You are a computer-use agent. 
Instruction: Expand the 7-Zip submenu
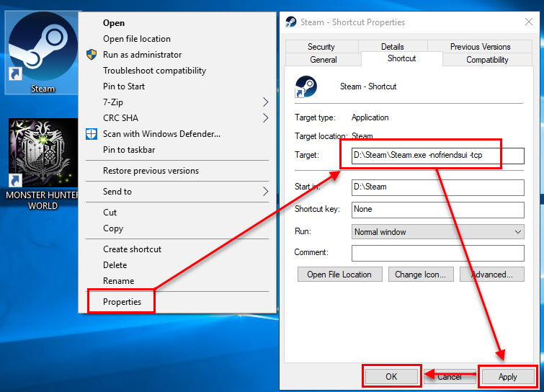pos(177,102)
